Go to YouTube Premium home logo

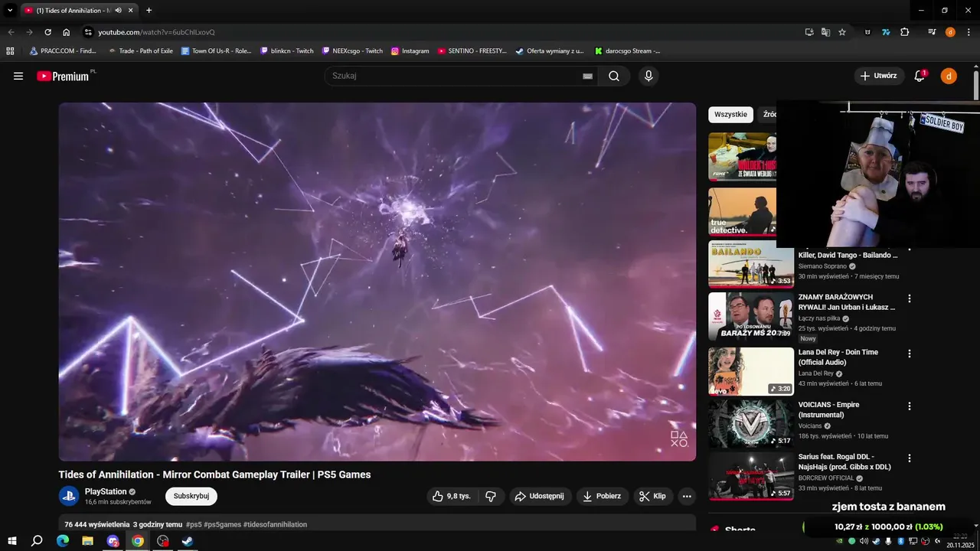63,76
